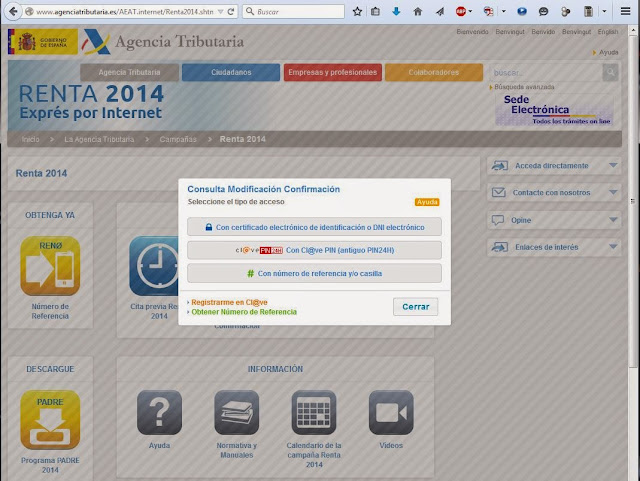This screenshot has width=640, height=481.
Task: Open the Programa PADRE download icon
Action: click(50, 420)
